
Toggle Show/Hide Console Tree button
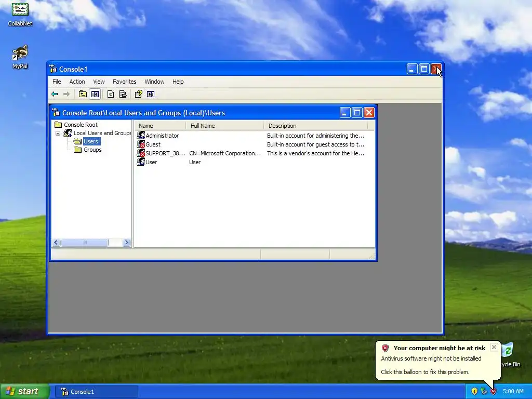(x=95, y=94)
